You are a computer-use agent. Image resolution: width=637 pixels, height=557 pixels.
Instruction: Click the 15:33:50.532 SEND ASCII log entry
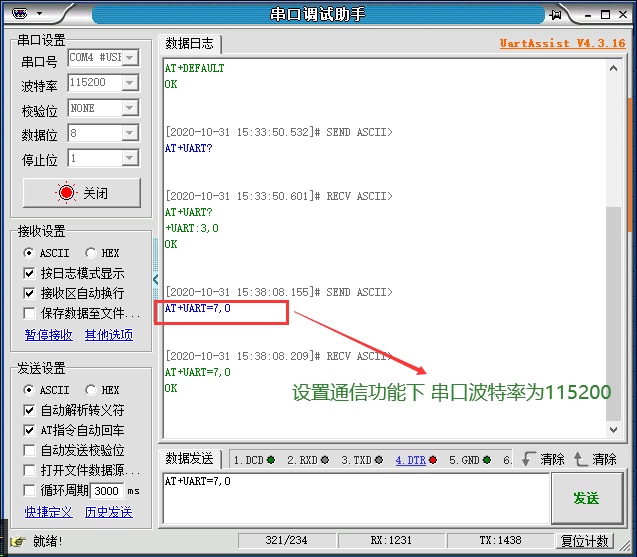(279, 132)
